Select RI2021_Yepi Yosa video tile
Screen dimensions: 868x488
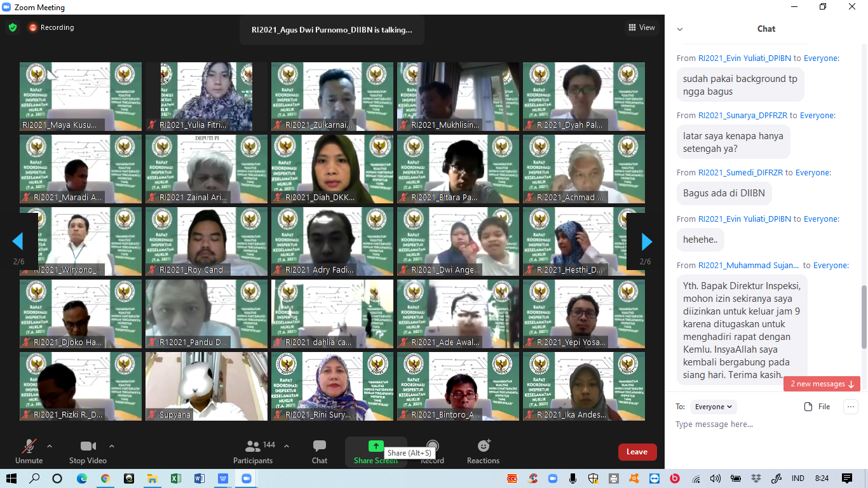584,314
